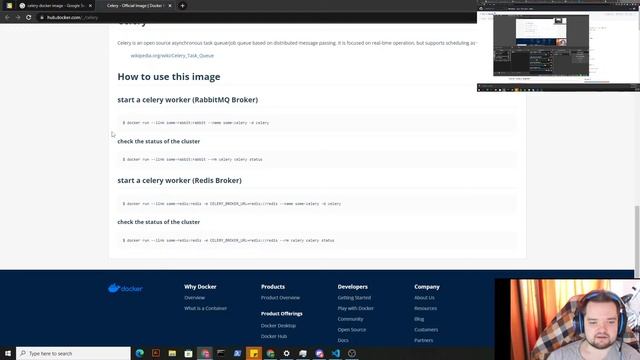Screen dimensions: 640x360
Task: Click the Docker logo in the footer
Action: point(125,288)
